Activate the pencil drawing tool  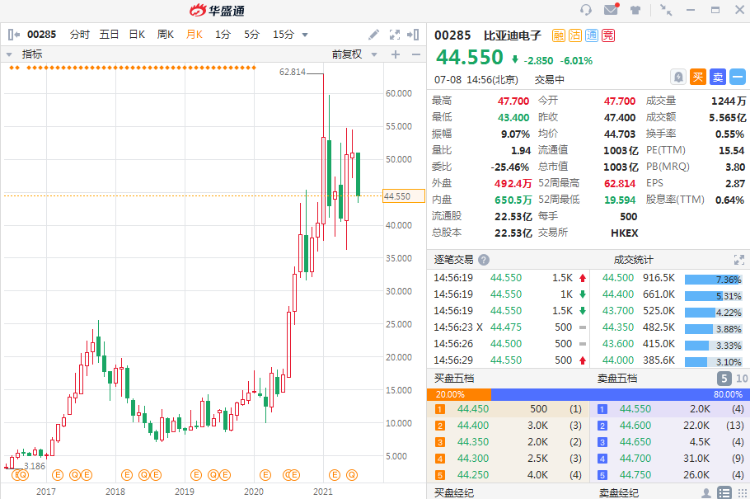click(374, 34)
